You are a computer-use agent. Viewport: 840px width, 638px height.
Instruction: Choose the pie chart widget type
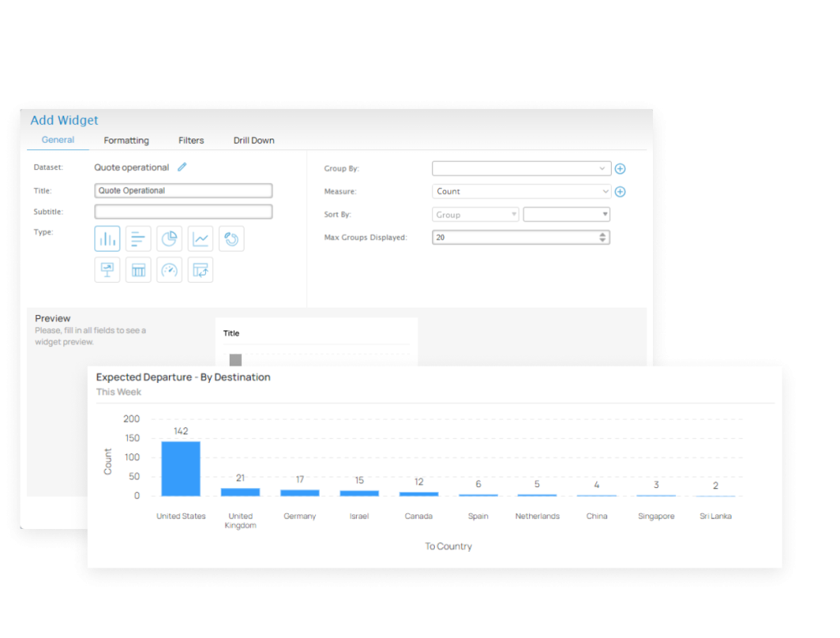169,239
